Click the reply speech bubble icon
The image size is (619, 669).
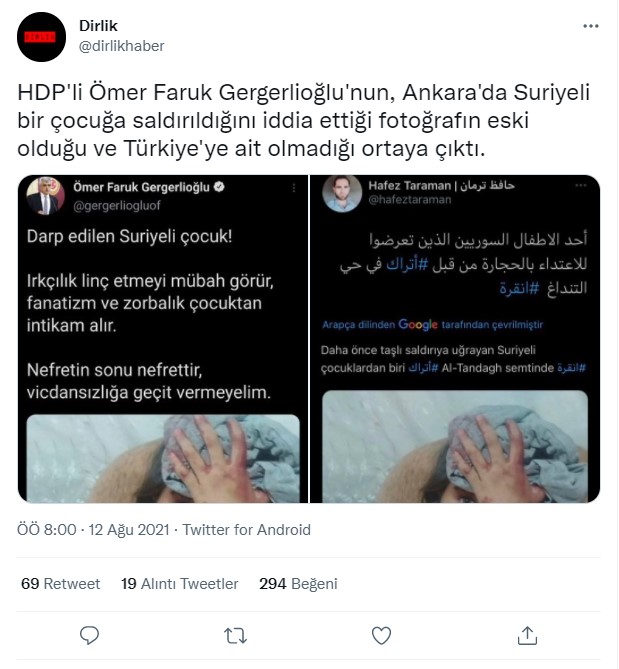coord(90,635)
